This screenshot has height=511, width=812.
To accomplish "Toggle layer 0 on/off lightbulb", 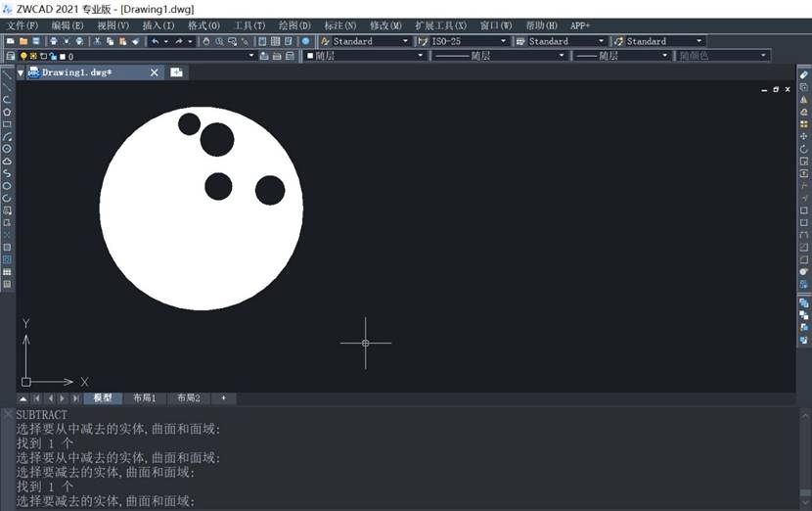I will [23, 57].
